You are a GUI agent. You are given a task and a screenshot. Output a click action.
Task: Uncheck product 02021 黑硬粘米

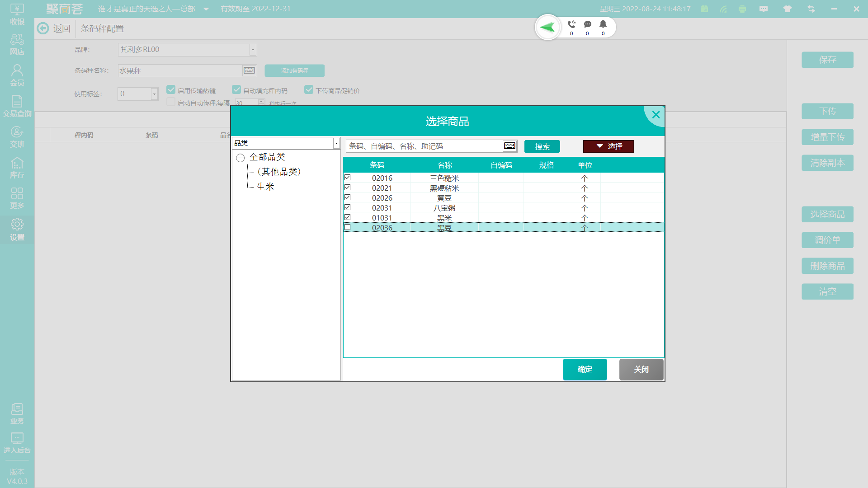click(347, 188)
